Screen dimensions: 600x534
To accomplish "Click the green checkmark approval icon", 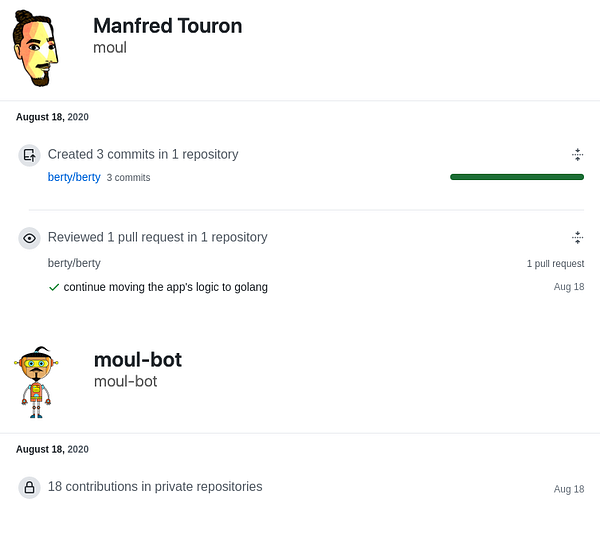I will click(x=54, y=287).
